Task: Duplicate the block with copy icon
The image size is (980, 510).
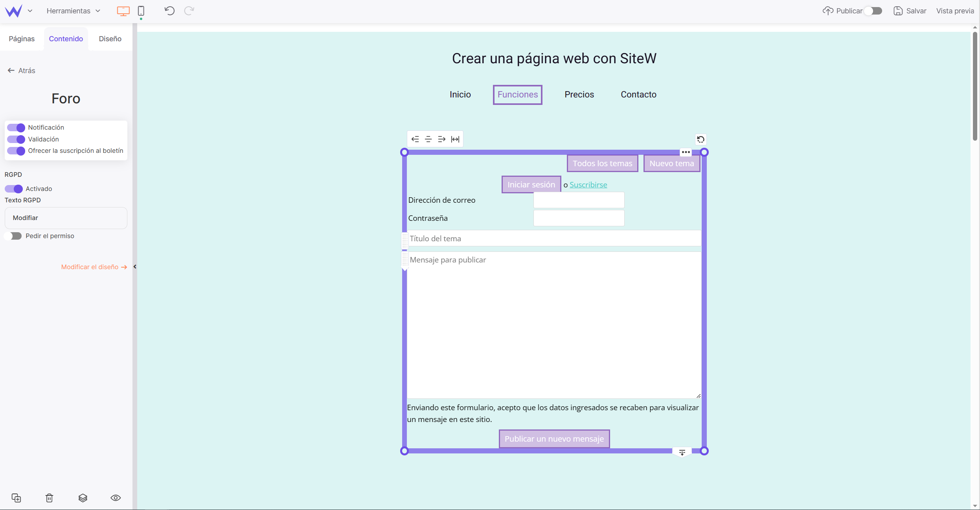Action: pos(16,498)
